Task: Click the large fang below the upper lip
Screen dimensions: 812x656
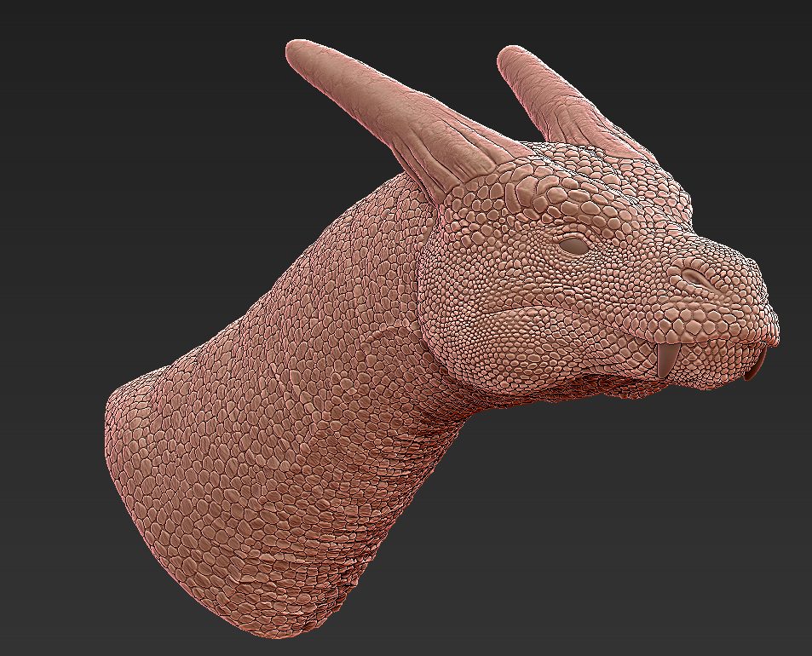Action: [667, 359]
